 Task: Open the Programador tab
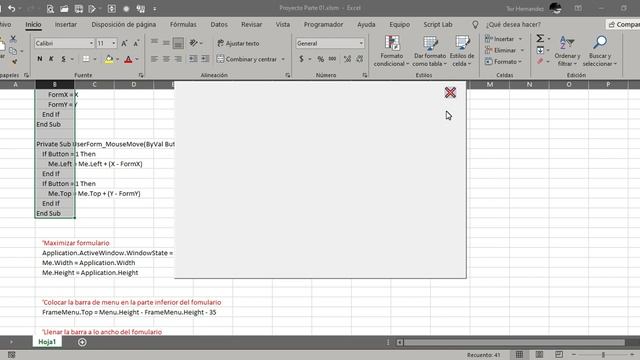click(x=323, y=24)
